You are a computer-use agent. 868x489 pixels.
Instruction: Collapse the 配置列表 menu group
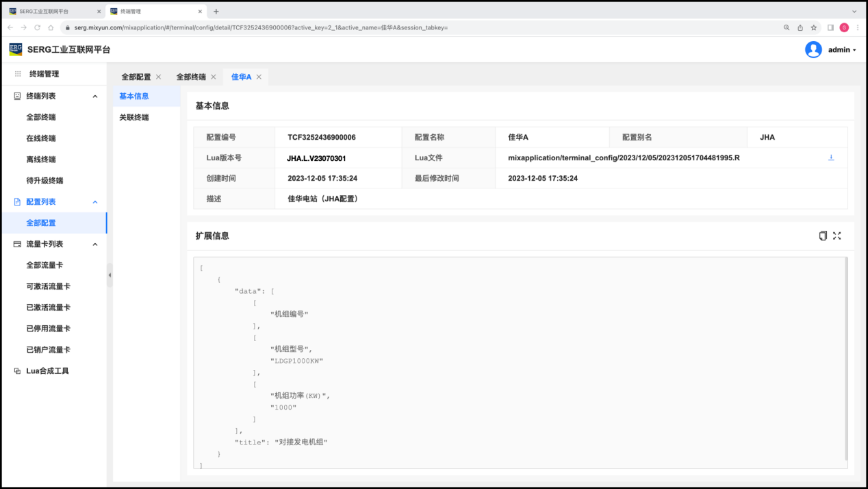tap(95, 202)
